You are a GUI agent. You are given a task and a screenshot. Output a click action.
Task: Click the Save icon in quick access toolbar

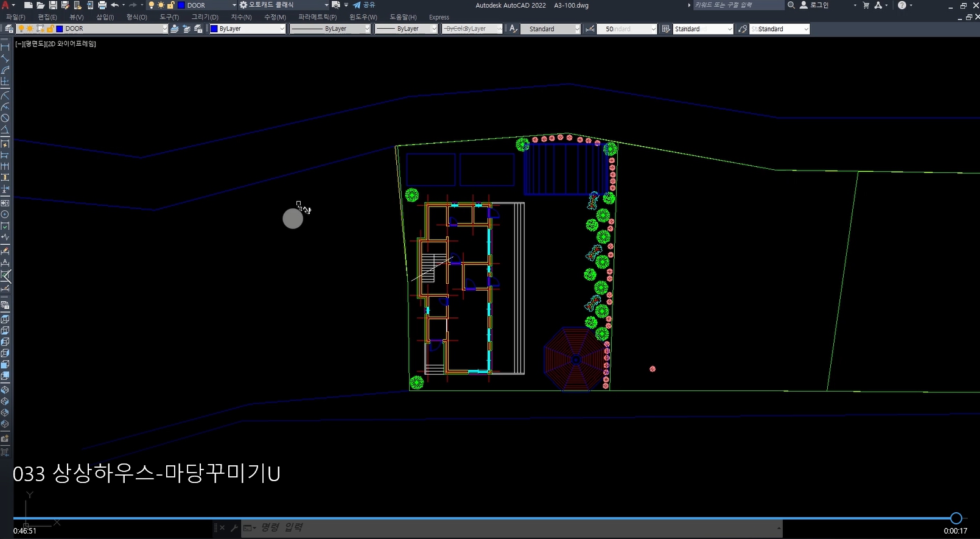53,5
